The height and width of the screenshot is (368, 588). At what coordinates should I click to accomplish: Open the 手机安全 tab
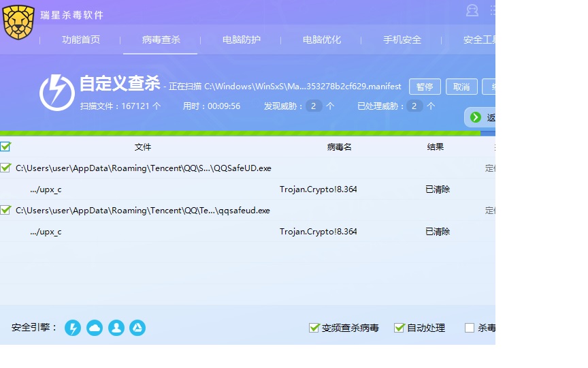tap(402, 40)
